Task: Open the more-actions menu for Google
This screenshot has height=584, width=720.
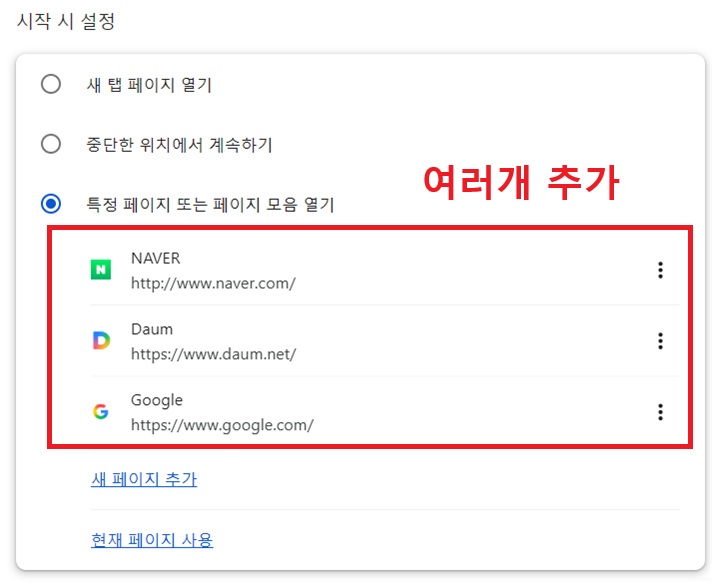Action: pos(660,412)
